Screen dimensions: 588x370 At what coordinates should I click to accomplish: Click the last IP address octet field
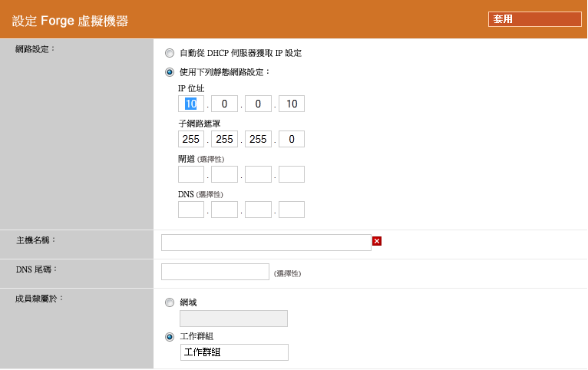coord(292,104)
